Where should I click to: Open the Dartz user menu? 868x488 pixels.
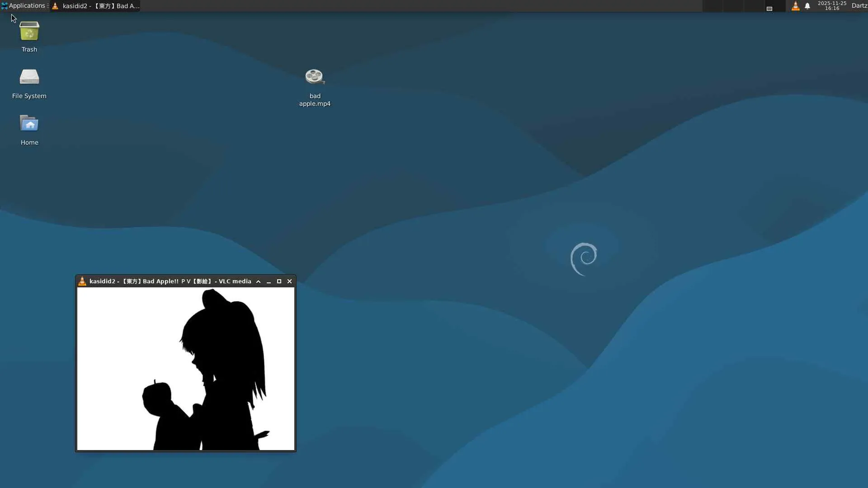859,6
